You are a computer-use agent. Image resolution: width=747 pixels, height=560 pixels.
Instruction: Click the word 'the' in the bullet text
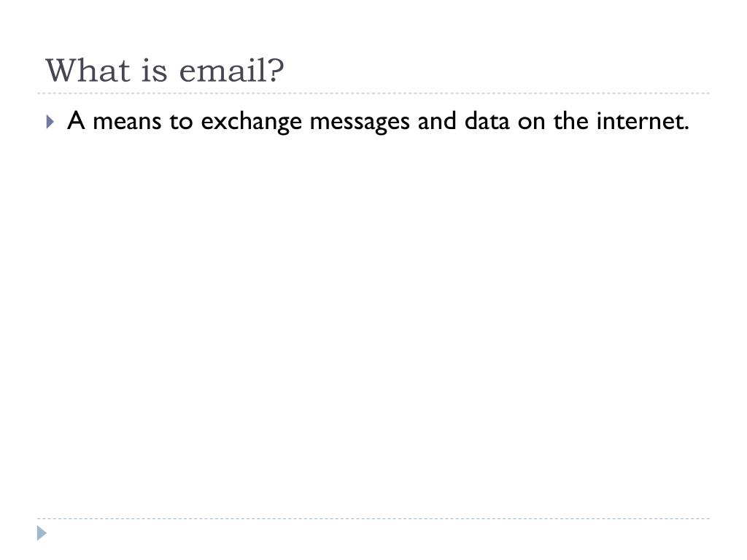pos(570,120)
